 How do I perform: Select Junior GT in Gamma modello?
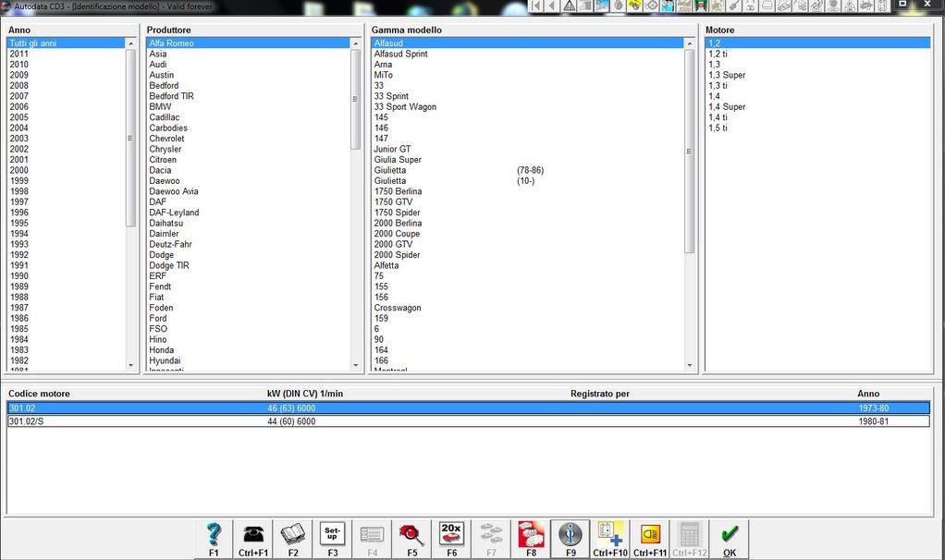point(528,150)
